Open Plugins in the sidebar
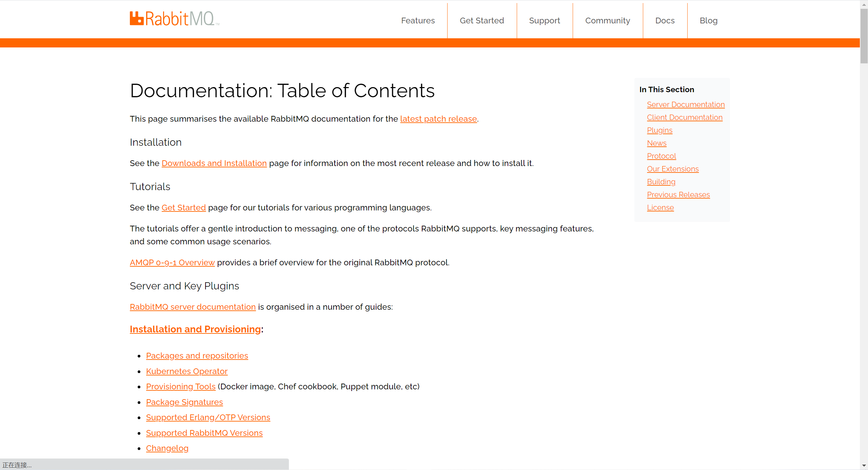The image size is (868, 470). [659, 130]
